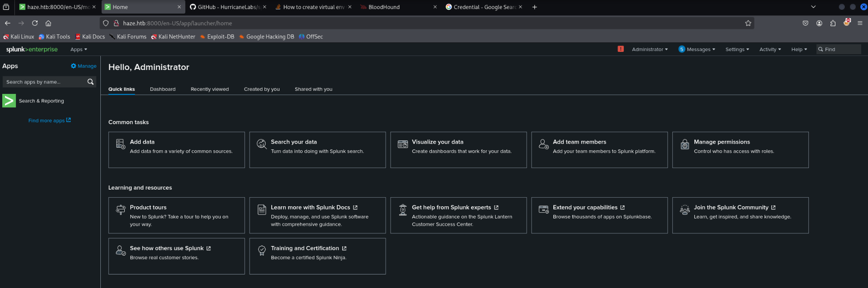868x288 pixels.
Task: Click the Find input field in top bar
Action: pos(839,49)
